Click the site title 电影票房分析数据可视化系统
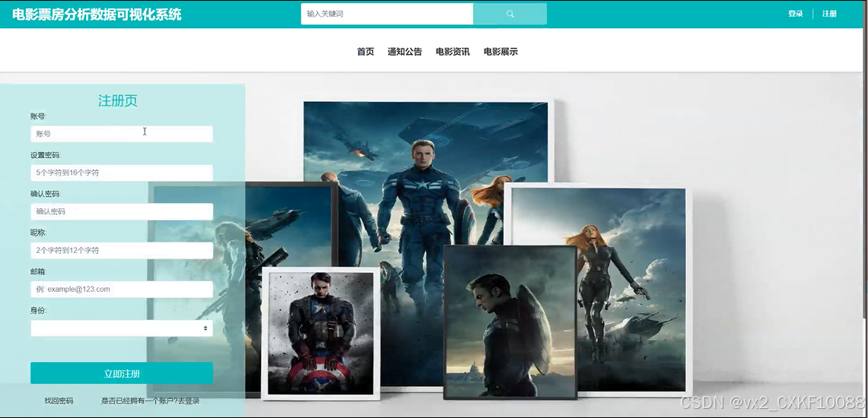 tap(97, 14)
